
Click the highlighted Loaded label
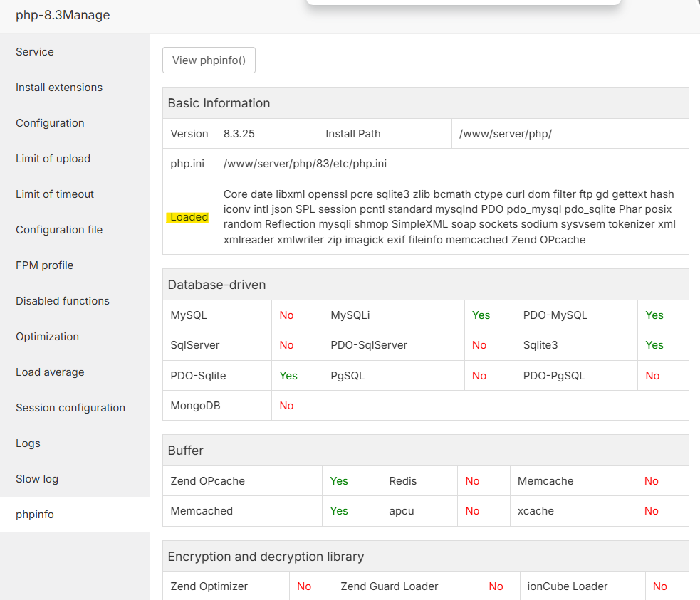pos(189,217)
